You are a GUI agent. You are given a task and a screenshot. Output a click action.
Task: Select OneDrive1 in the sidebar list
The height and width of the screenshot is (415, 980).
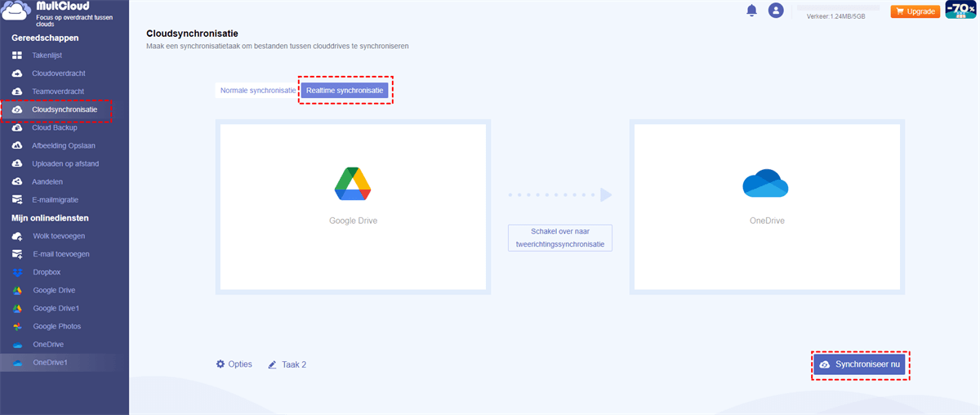coord(65,362)
